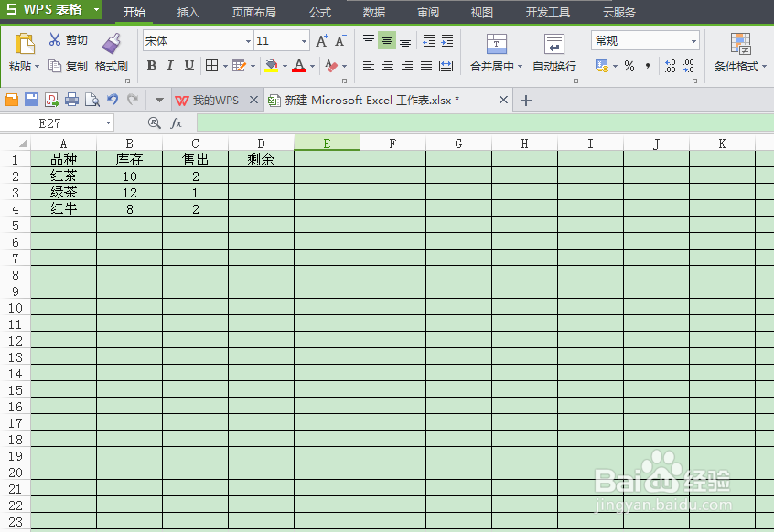Switch to the 插入 ribbon tab
774x532 pixels.
click(x=188, y=12)
